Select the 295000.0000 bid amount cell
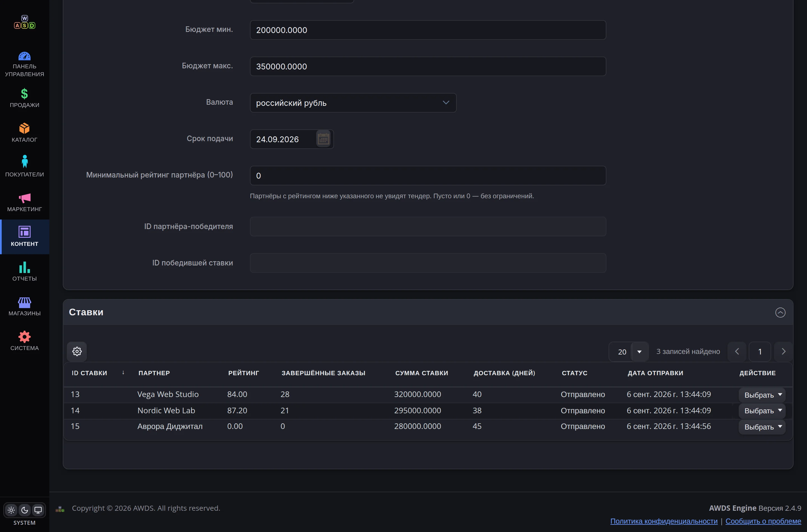This screenshot has width=807, height=532. click(417, 410)
